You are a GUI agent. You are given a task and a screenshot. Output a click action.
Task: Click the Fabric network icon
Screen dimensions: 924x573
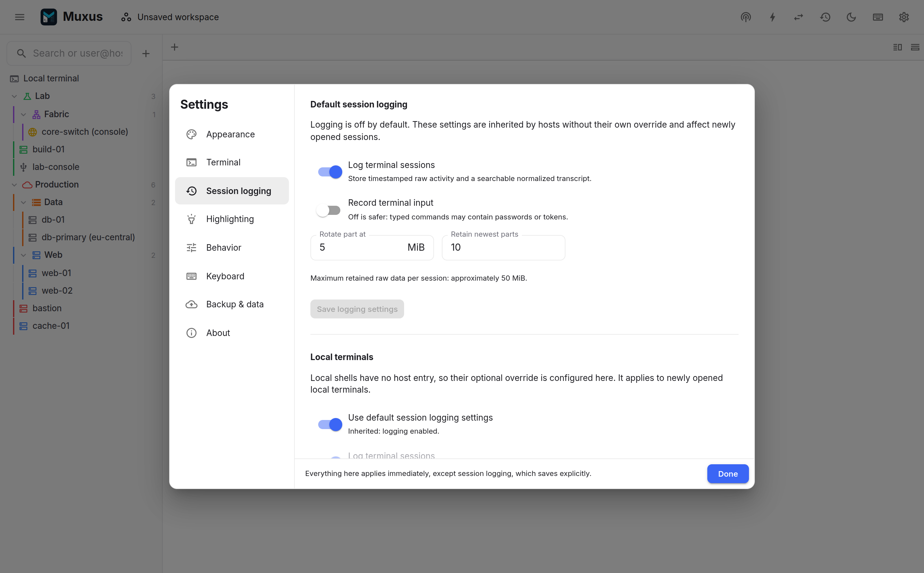tap(36, 115)
